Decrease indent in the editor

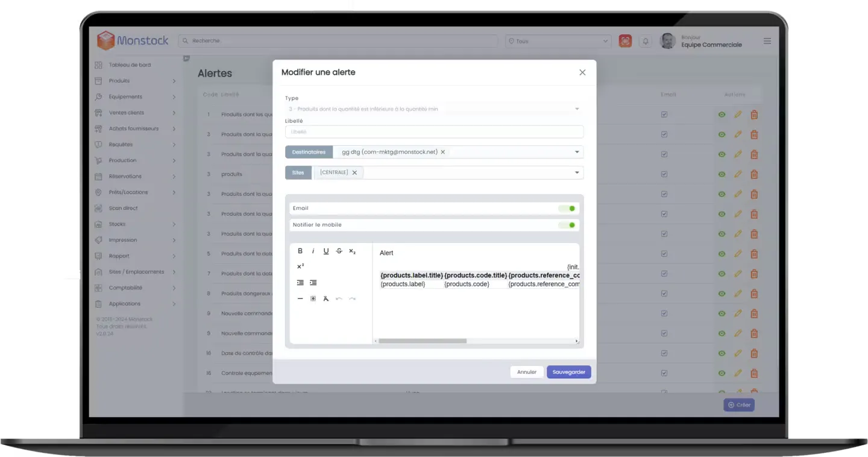tap(300, 283)
